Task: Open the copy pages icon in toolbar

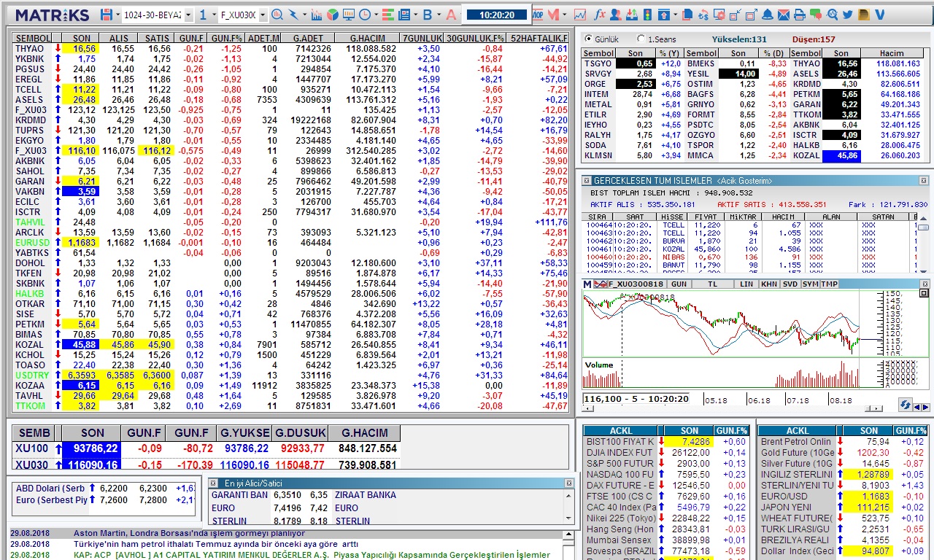Action: (x=687, y=15)
